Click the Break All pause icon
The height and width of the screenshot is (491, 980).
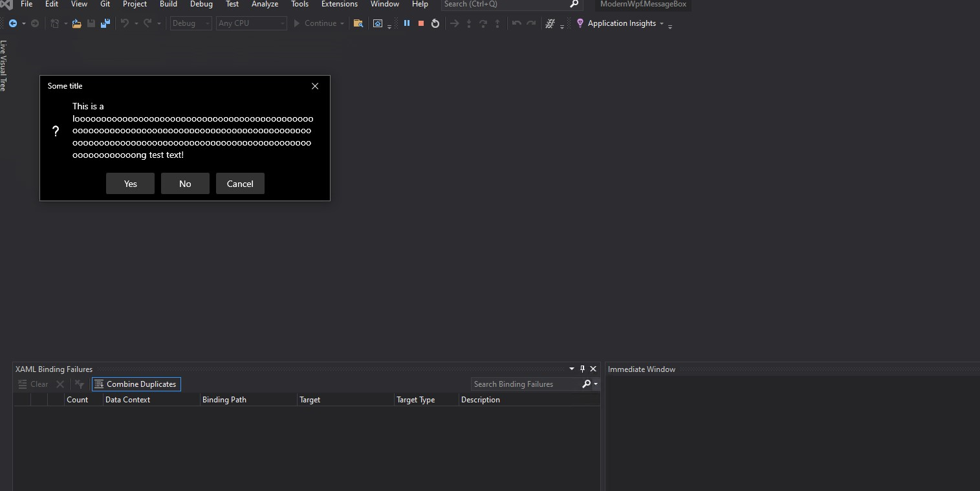407,23
